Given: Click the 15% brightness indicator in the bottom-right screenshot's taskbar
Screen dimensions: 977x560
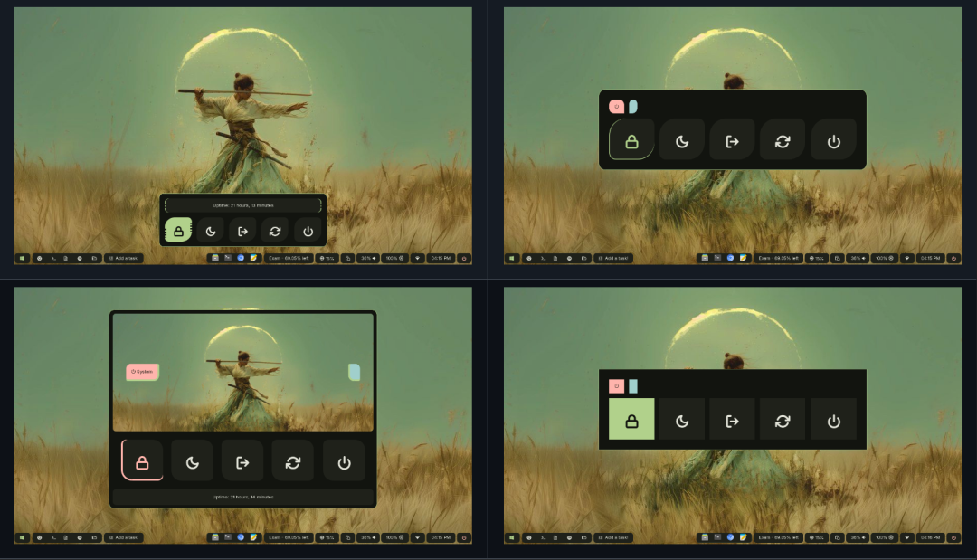Looking at the screenshot, I should pyautogui.click(x=817, y=537).
